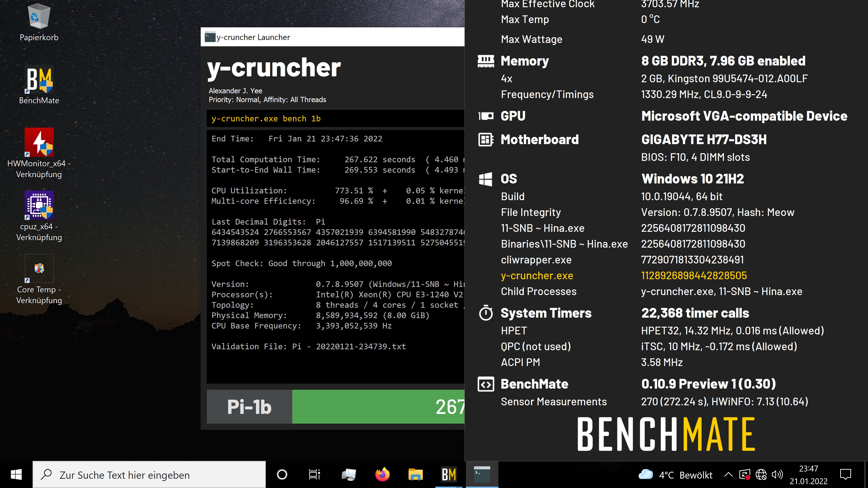Image resolution: width=868 pixels, height=488 pixels.
Task: Click the Spot Check result line
Action: 302,263
